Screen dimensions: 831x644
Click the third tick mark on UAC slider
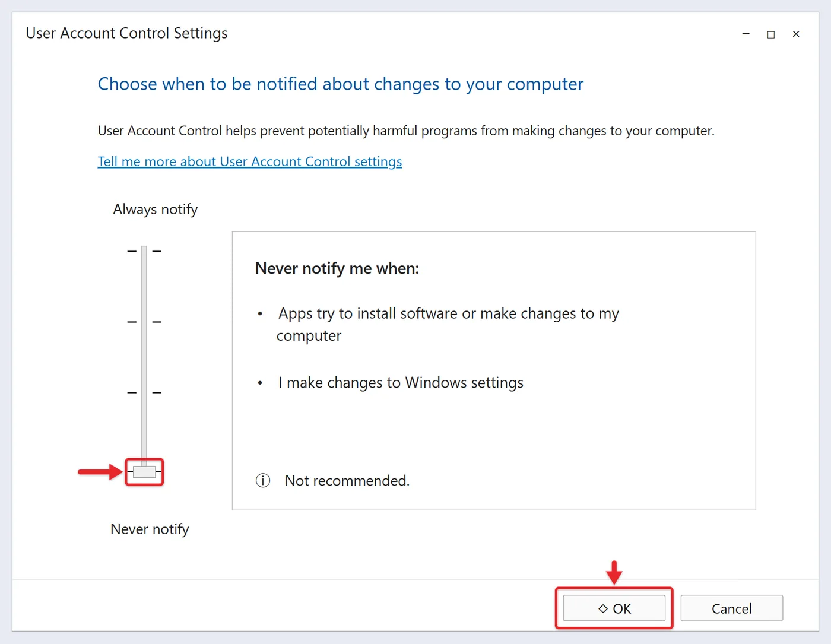click(144, 392)
